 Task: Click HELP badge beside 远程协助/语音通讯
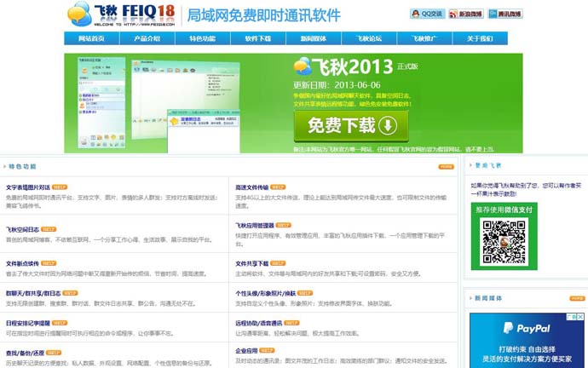point(291,323)
